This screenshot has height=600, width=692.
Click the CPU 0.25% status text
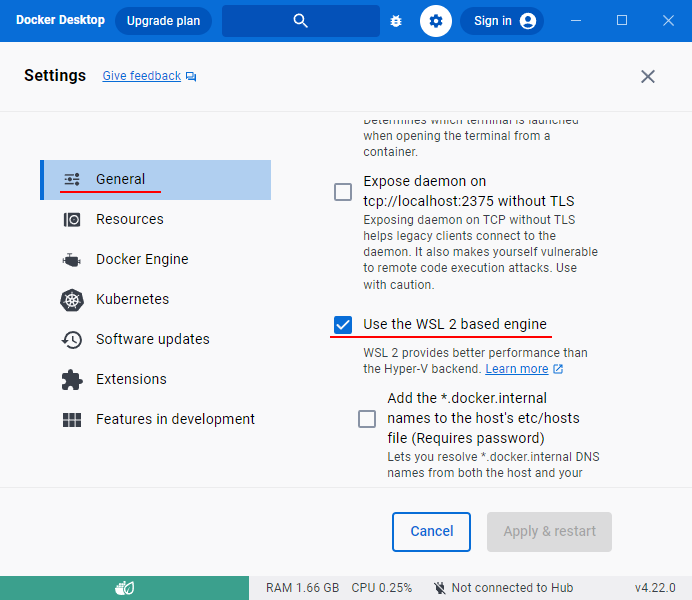point(382,588)
